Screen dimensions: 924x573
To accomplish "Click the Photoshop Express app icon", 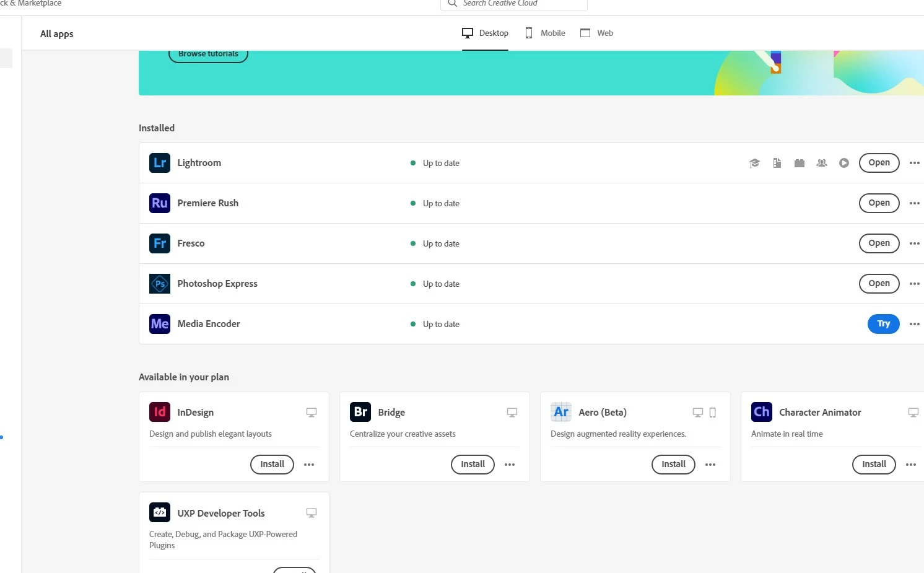I will pyautogui.click(x=160, y=284).
